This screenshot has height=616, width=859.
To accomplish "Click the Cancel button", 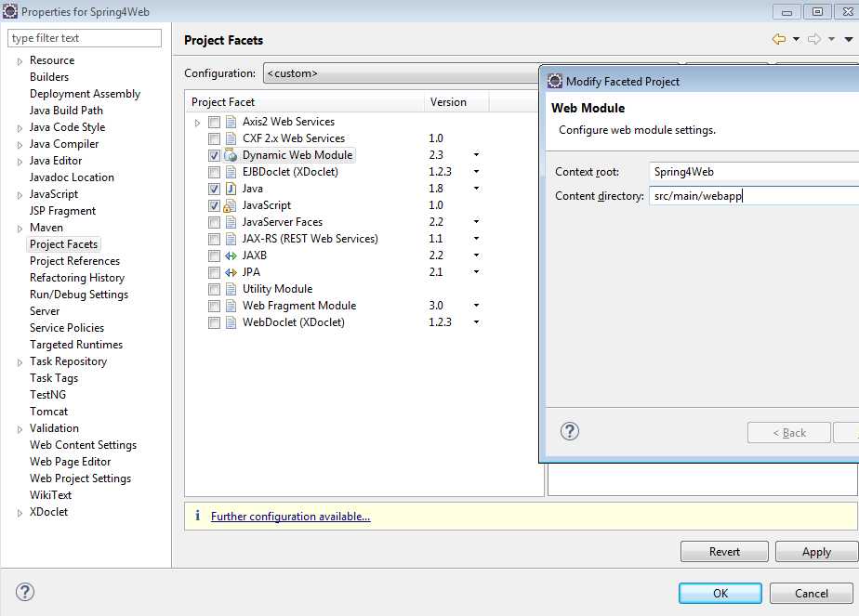I will click(x=812, y=593).
